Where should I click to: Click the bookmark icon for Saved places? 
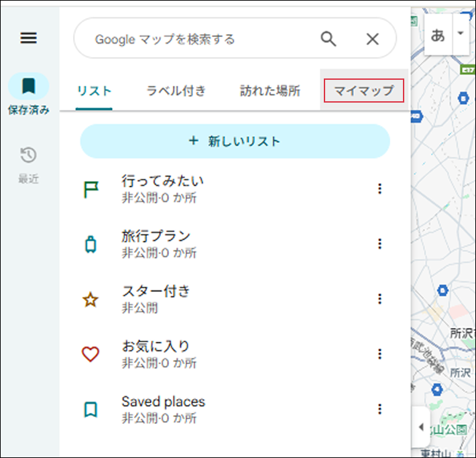click(91, 410)
